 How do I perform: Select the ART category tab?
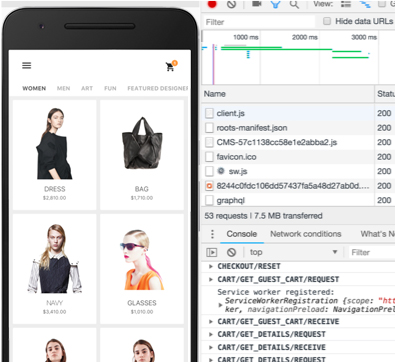pos(87,88)
